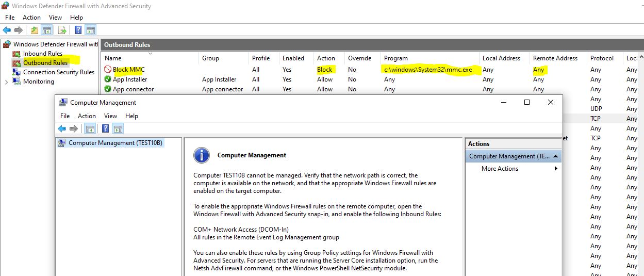
Task: Open File menu in Firewall window
Action: pyautogui.click(x=10, y=18)
